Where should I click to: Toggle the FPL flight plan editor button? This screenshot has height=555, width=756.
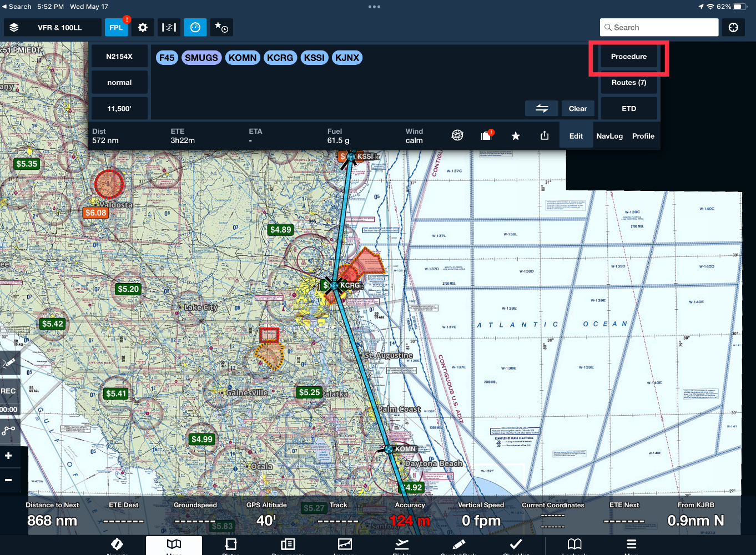click(117, 27)
